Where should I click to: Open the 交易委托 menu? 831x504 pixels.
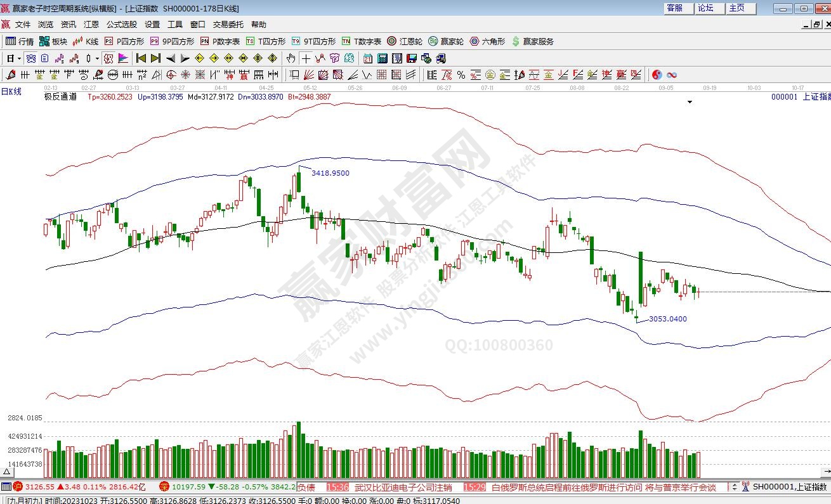(228, 25)
